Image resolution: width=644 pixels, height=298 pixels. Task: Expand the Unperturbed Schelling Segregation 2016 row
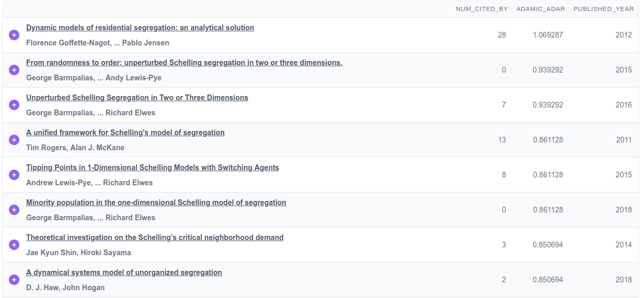[14, 105]
